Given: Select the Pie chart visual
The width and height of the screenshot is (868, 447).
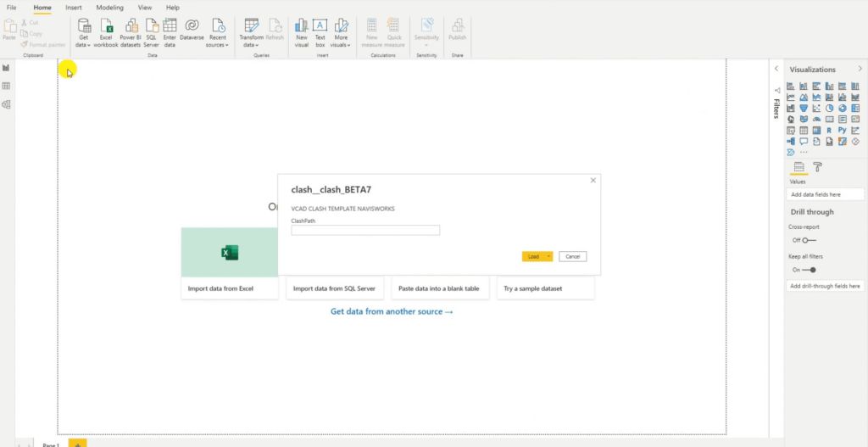Looking at the screenshot, I should tap(829, 108).
